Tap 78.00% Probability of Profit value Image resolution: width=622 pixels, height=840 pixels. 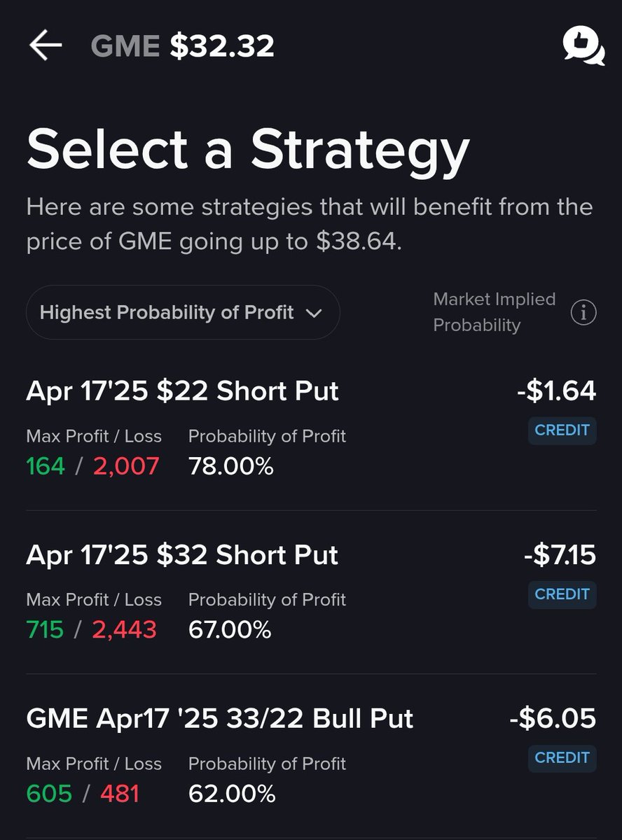231,466
